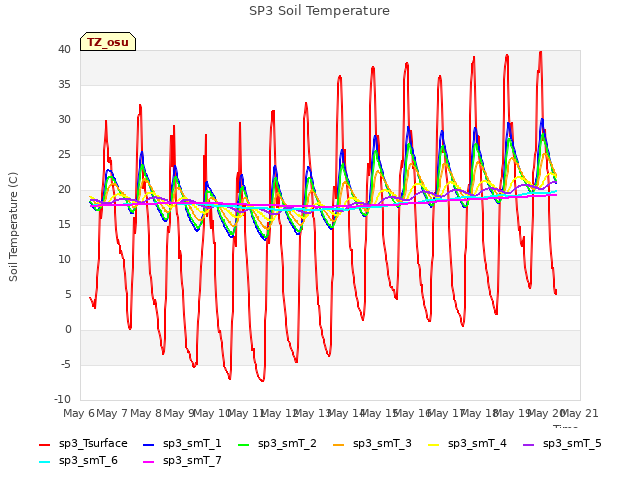Viewport: 640px width, 480px height.
Task: Toggle the sp3_smT_2 legend entry
Action: click(x=277, y=444)
